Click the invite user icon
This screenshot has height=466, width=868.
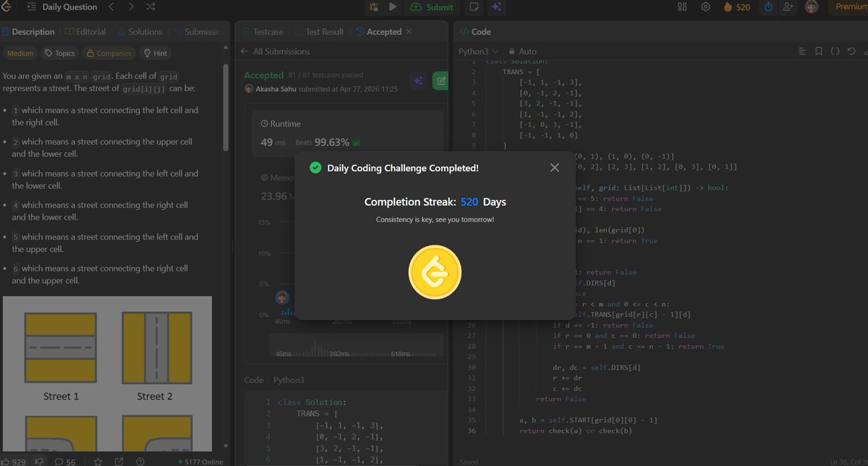[x=788, y=7]
